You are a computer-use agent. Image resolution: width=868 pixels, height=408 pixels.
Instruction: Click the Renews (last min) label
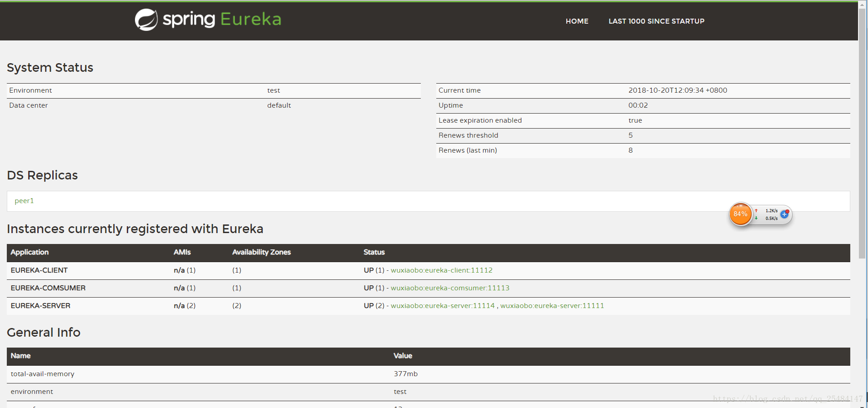click(x=468, y=150)
